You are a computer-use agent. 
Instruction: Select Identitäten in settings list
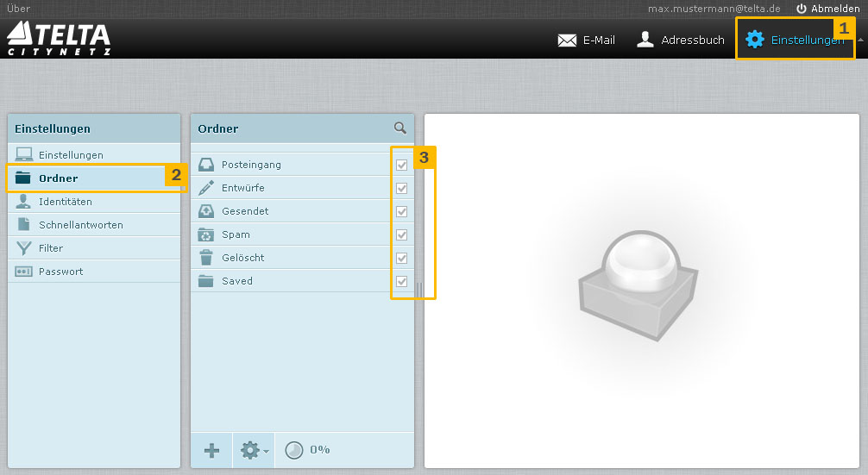coord(94,202)
